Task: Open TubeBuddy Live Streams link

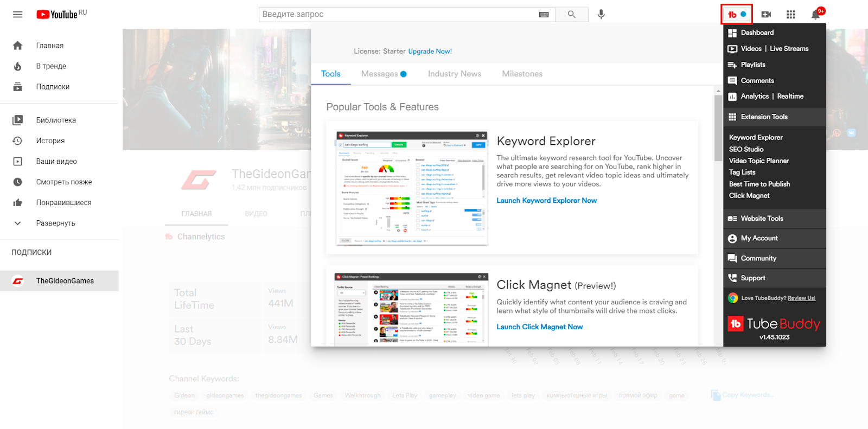Action: click(789, 49)
